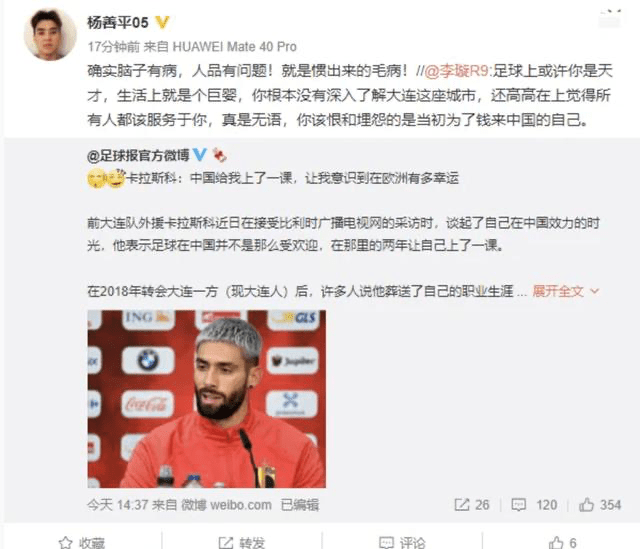
Task: Select the 评论 comment action
Action: pos(402,542)
